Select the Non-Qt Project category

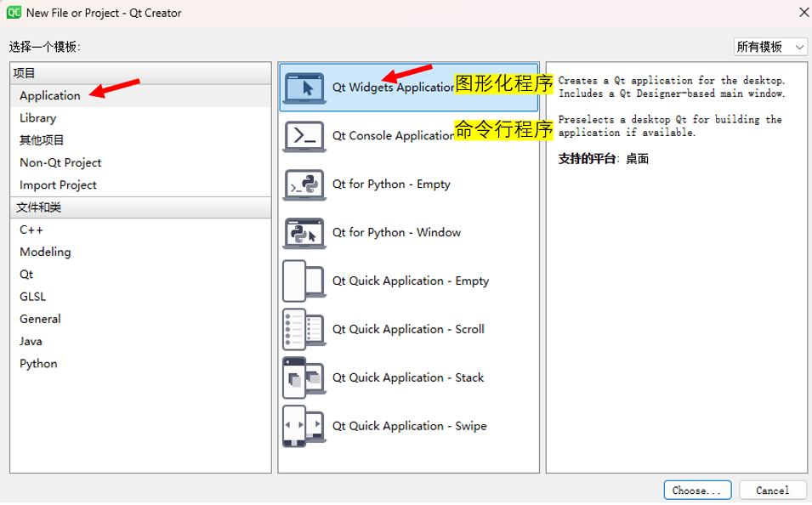pos(140,162)
